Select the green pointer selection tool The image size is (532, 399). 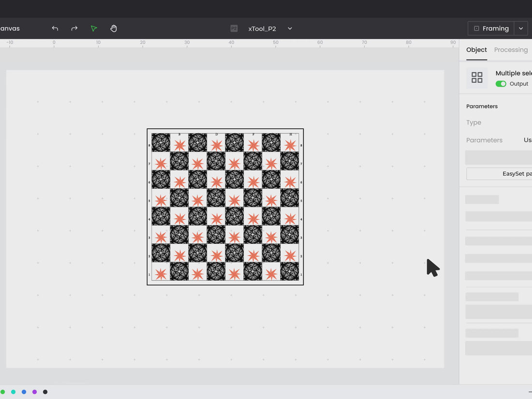(x=94, y=29)
